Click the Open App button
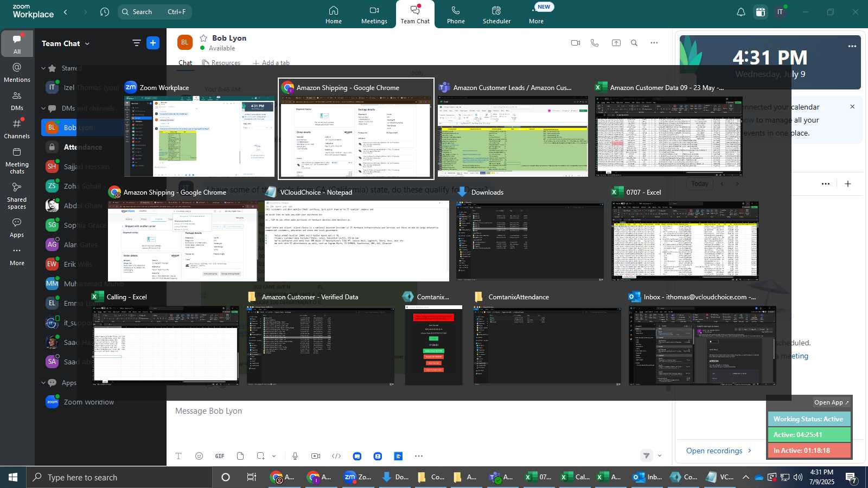The width and height of the screenshot is (868, 488). (x=831, y=402)
